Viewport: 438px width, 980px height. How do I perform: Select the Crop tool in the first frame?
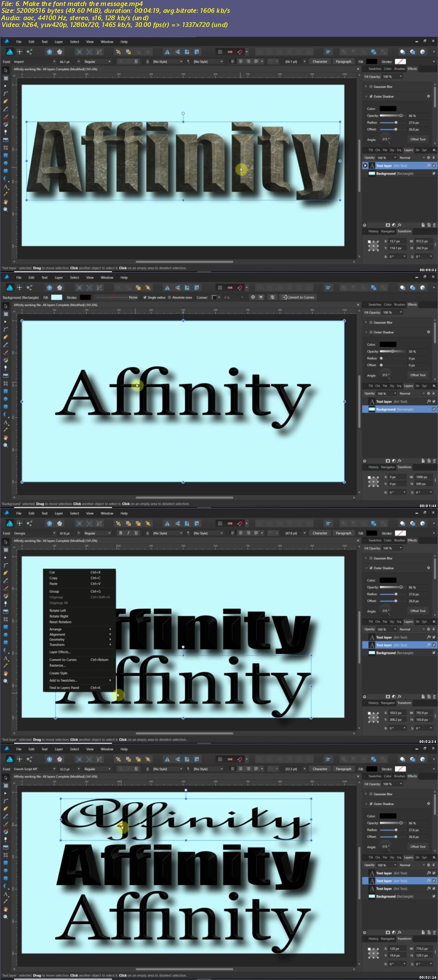point(6,148)
